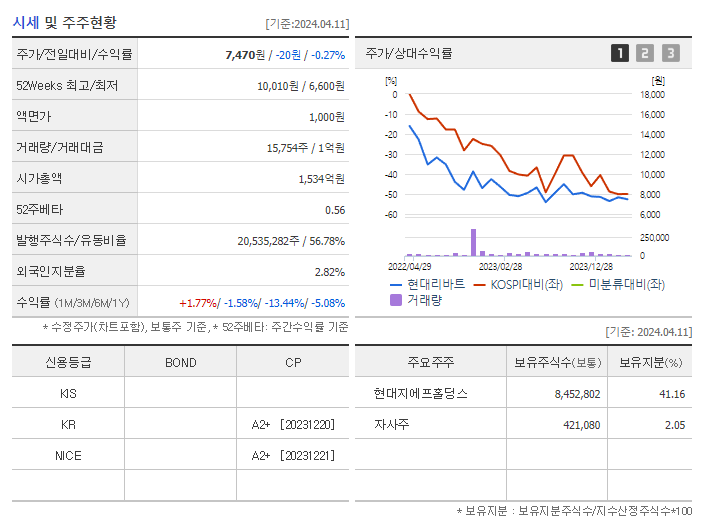The width and height of the screenshot is (702, 525).
Task: Click the 2022/04/29 chart date label
Action: (410, 266)
